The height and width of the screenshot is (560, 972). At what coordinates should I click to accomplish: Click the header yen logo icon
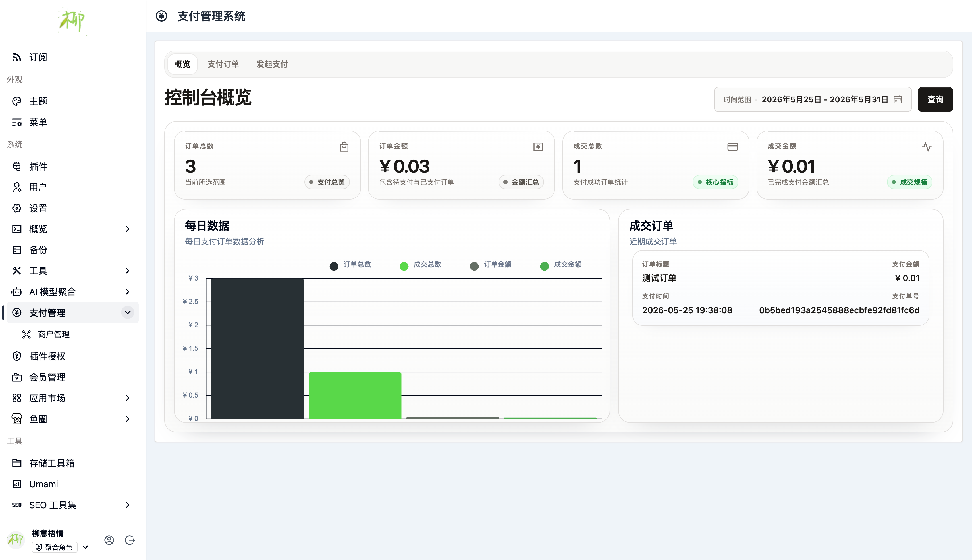(161, 16)
